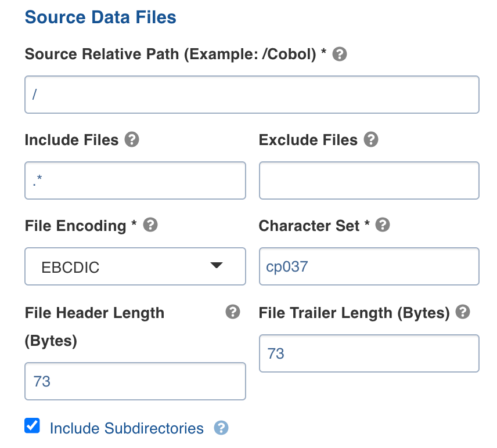Click help icon next to File Encoding

[150, 225]
